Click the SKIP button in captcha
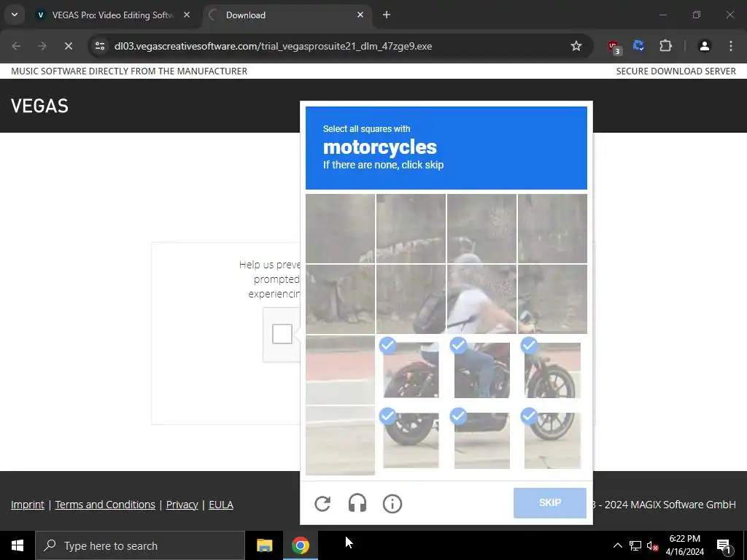Screen dimensions: 747x560 point(550,502)
